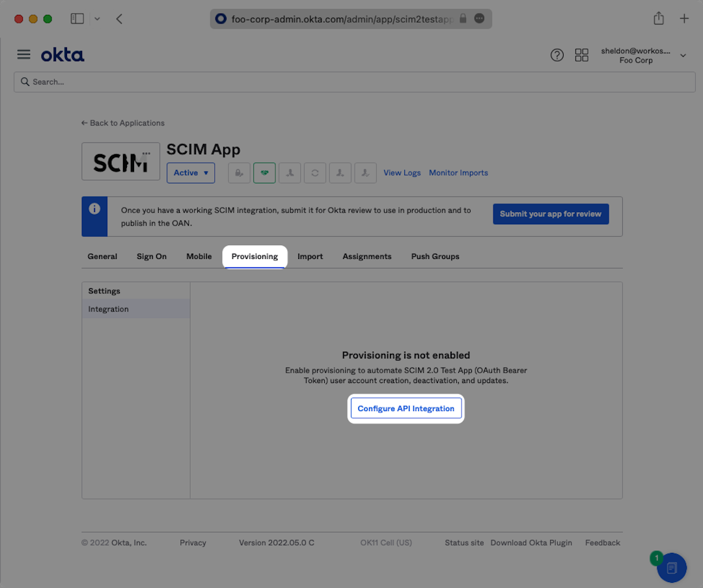Open the apps grid icon

pos(581,55)
